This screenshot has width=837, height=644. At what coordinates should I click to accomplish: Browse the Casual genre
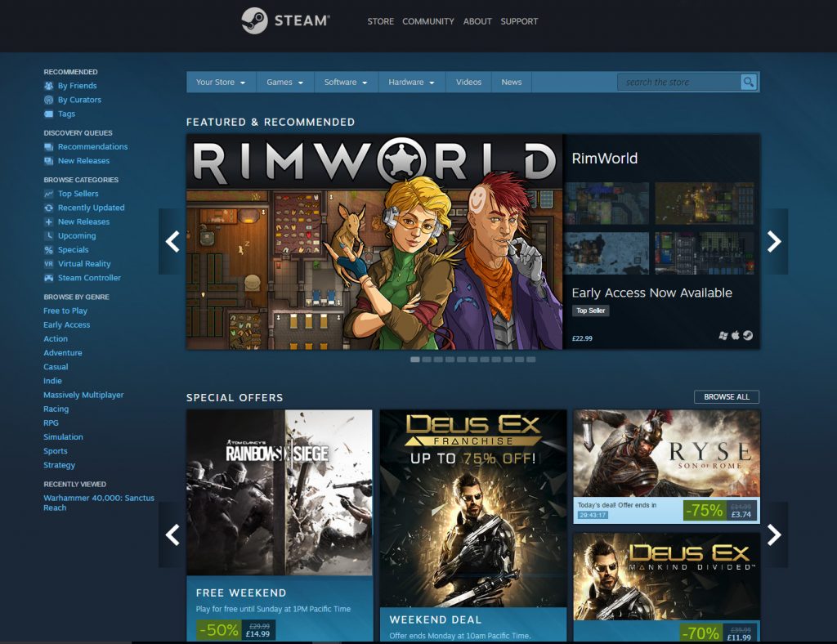tap(56, 367)
